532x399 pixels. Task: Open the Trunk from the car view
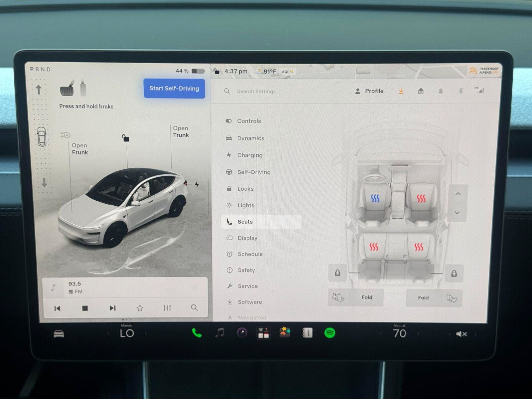pos(181,131)
